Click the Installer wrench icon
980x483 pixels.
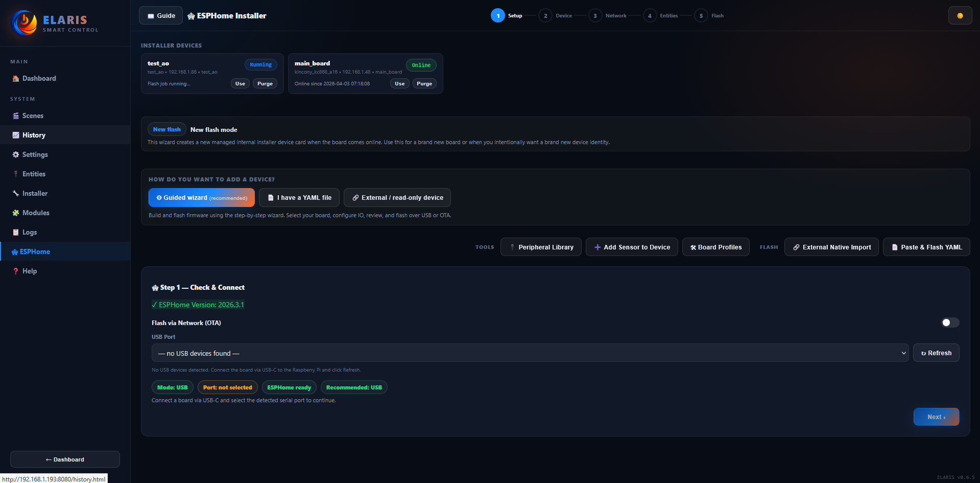16,193
